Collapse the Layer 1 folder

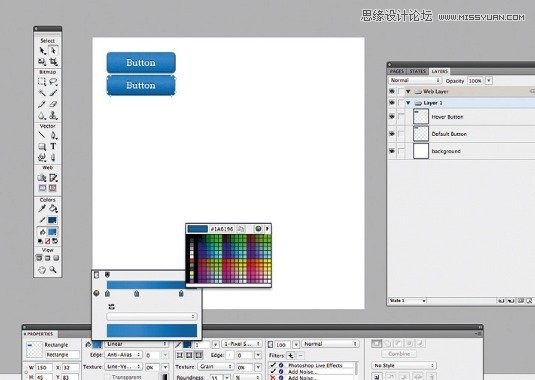[408, 103]
